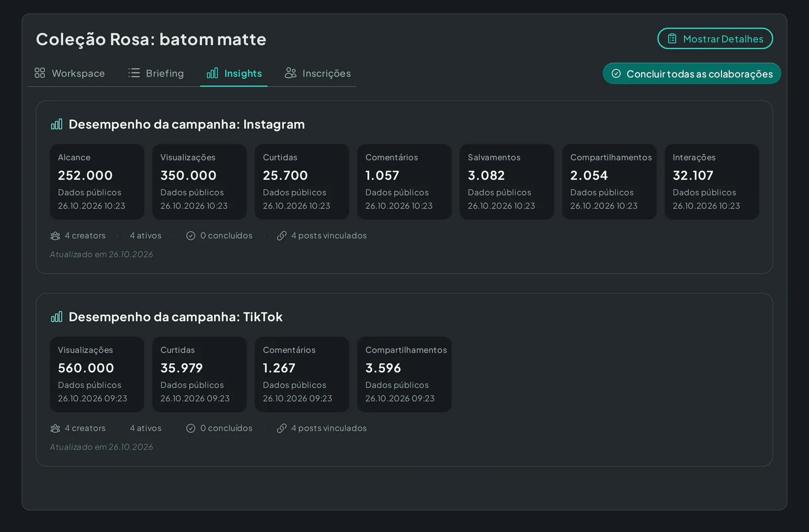Select the Instagram Comentários 1.057 card
The height and width of the screenshot is (532, 809).
coord(404,182)
